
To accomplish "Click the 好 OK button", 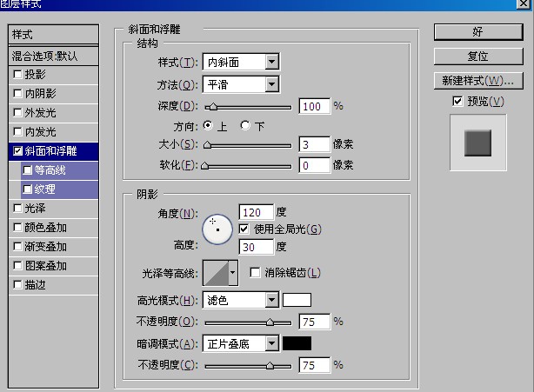I will (x=478, y=32).
